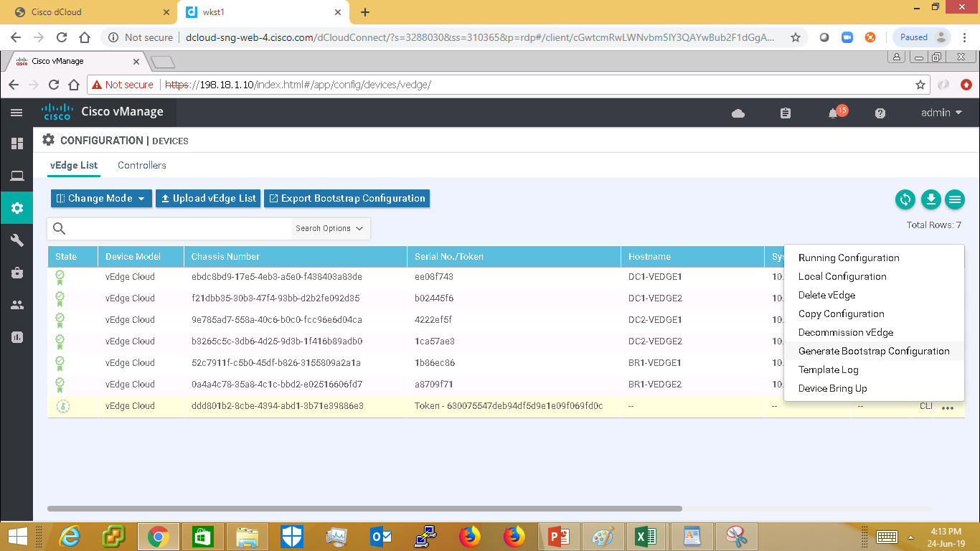Click the token state icon in last row
This screenshot has height=551, width=980.
click(x=63, y=406)
